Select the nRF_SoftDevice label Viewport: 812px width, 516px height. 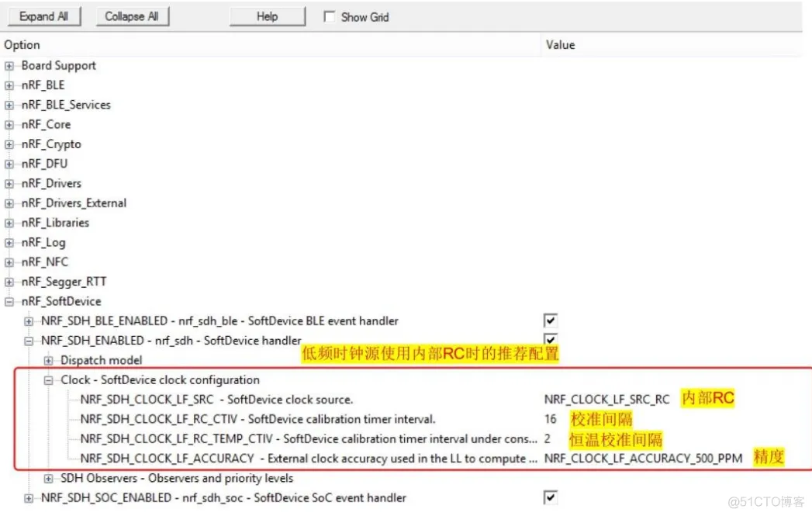tap(61, 302)
